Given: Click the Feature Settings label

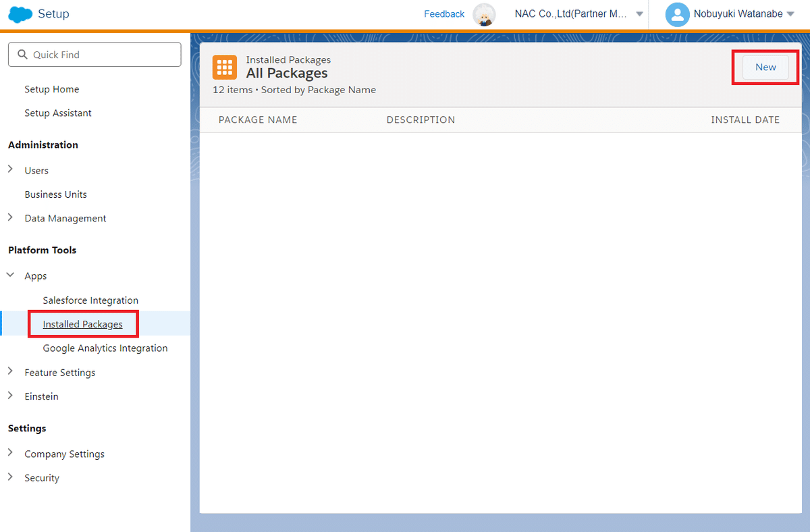Looking at the screenshot, I should coord(60,373).
